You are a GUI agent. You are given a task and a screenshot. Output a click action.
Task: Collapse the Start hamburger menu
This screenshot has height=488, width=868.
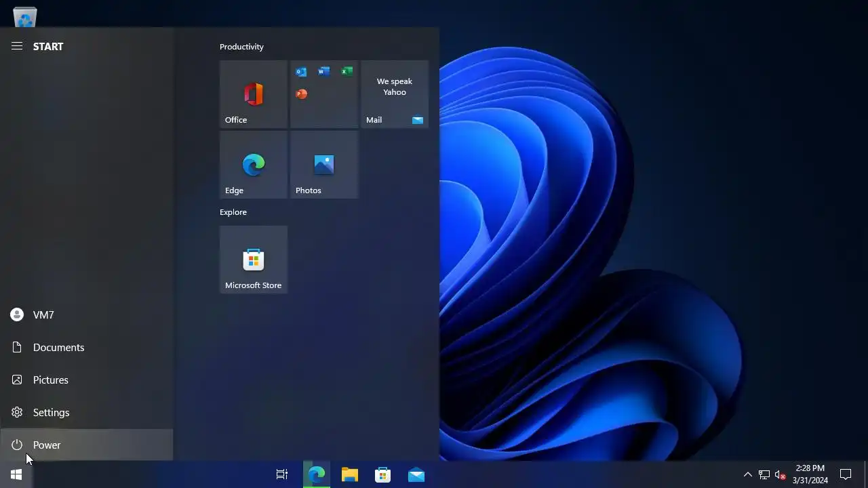click(17, 46)
